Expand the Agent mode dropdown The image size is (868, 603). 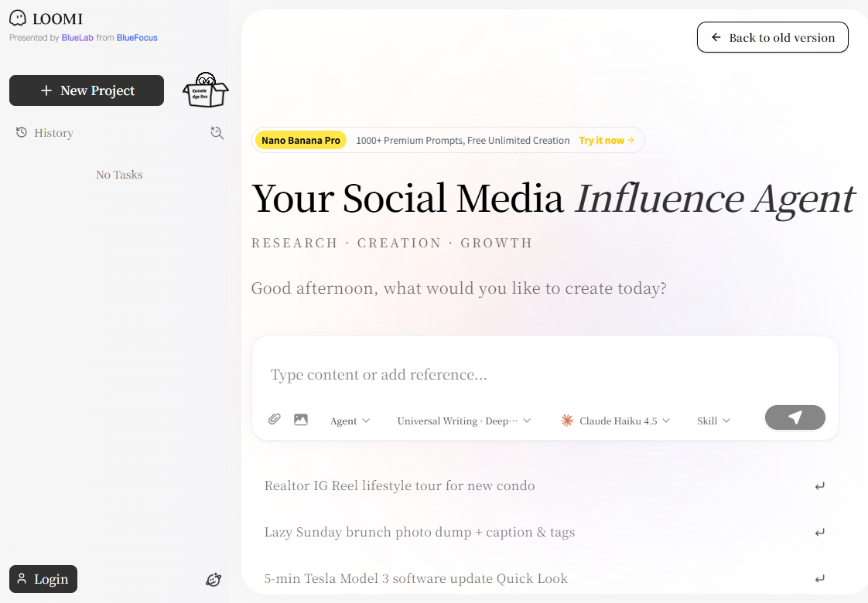(x=350, y=421)
